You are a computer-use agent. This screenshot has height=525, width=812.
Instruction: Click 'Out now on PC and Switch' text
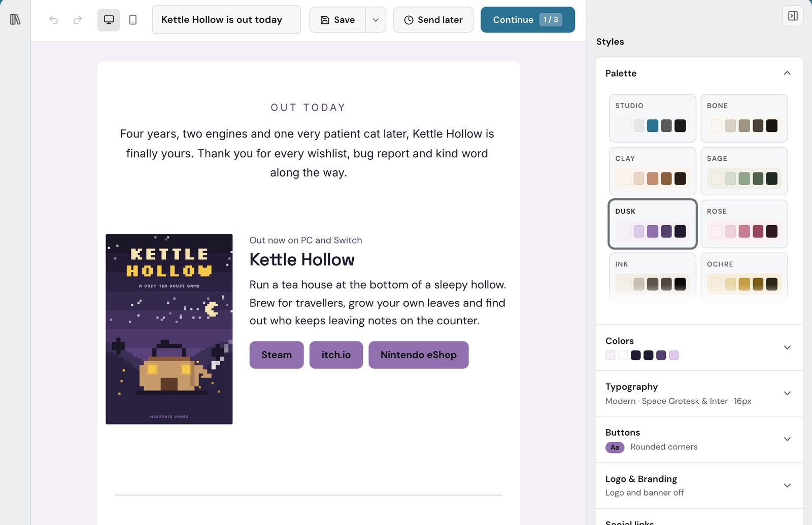pyautogui.click(x=306, y=240)
